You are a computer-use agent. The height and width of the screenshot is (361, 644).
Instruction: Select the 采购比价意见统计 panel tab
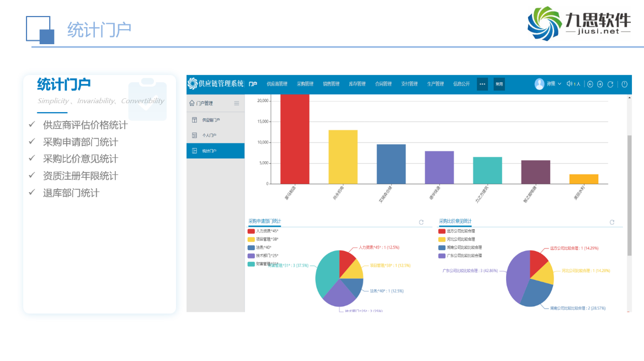click(x=455, y=221)
